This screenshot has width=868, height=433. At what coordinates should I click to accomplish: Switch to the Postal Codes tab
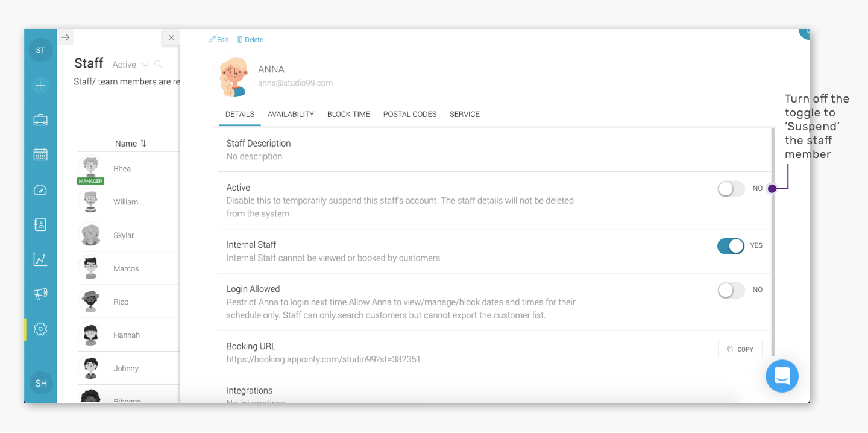[x=410, y=114]
